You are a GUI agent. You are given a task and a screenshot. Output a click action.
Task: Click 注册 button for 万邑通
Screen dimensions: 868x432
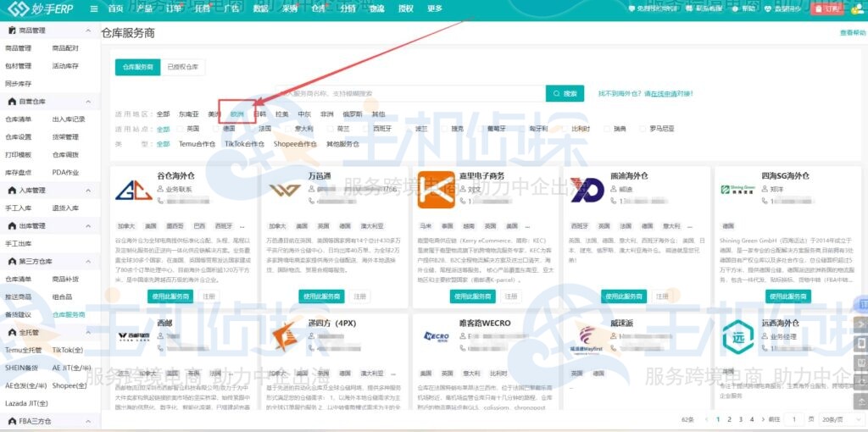pyautogui.click(x=359, y=296)
